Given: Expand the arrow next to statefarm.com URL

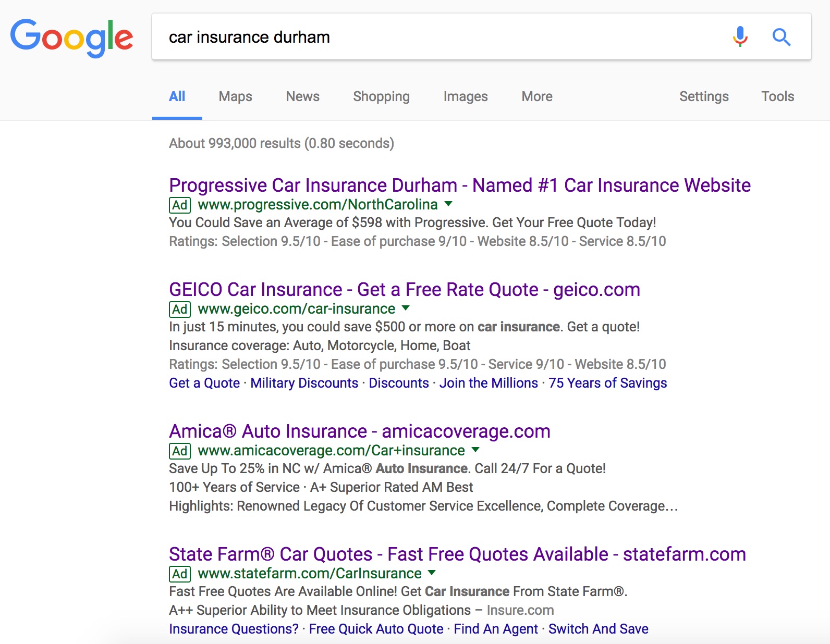Looking at the screenshot, I should [432, 573].
